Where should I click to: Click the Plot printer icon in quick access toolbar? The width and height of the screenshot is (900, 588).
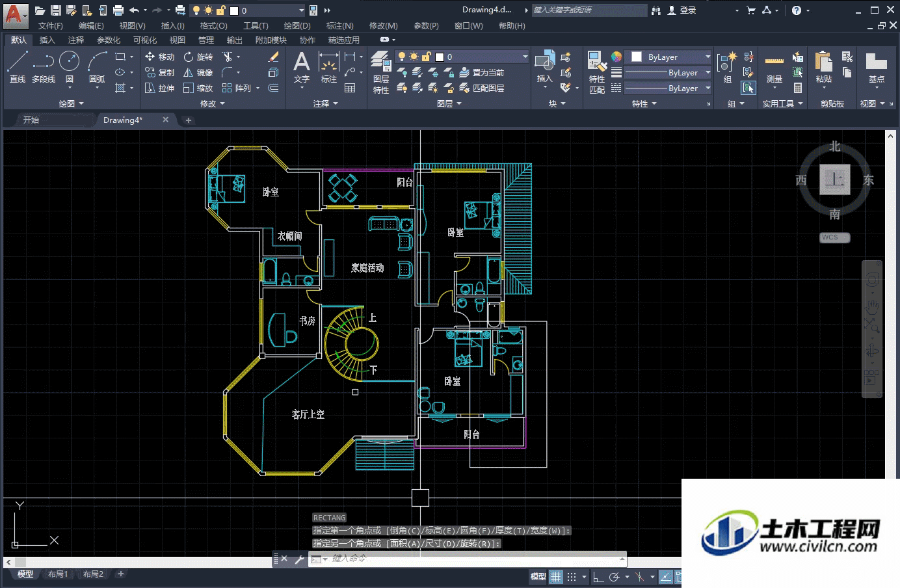tap(118, 10)
